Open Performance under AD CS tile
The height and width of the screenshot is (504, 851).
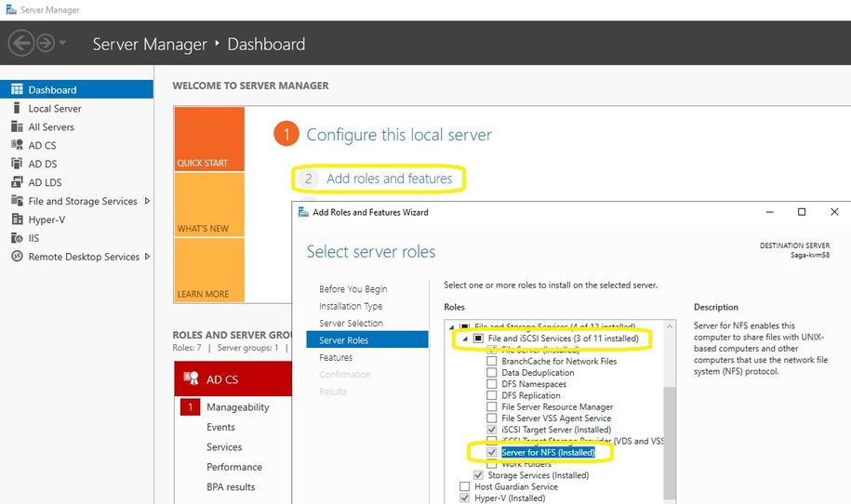pyautogui.click(x=234, y=467)
